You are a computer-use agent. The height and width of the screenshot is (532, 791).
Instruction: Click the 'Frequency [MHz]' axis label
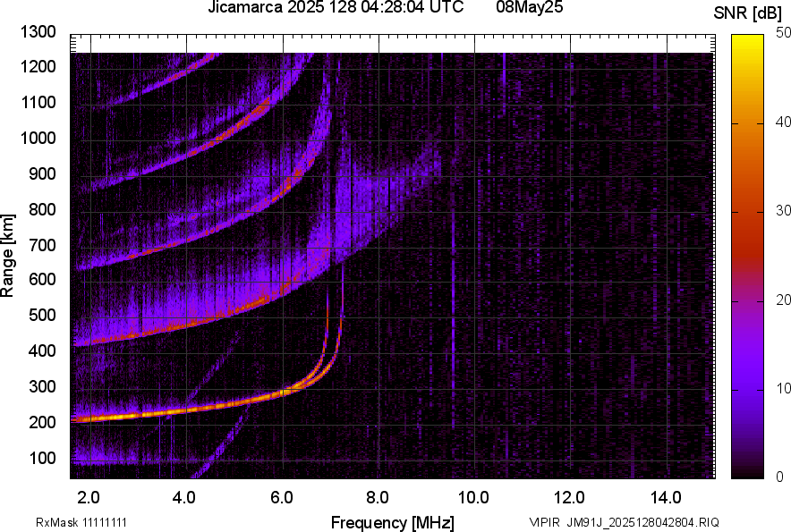pyautogui.click(x=393, y=522)
